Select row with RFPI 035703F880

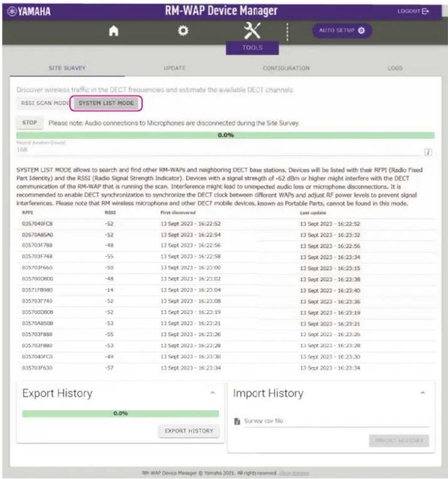tap(225, 345)
